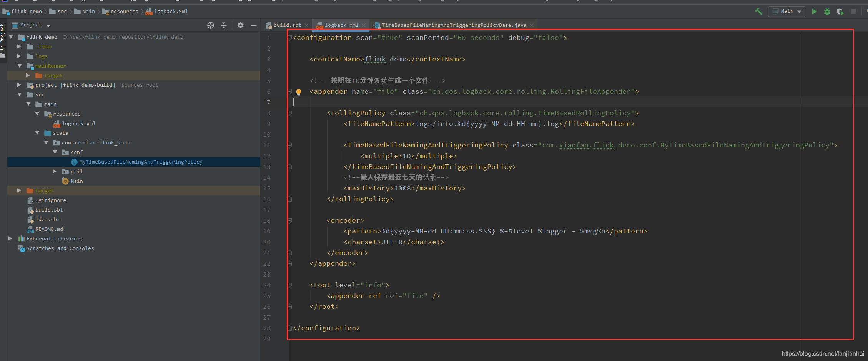The image size is (868, 361).
Task: Click the appender-ref ref="file" line
Action: [x=383, y=296]
